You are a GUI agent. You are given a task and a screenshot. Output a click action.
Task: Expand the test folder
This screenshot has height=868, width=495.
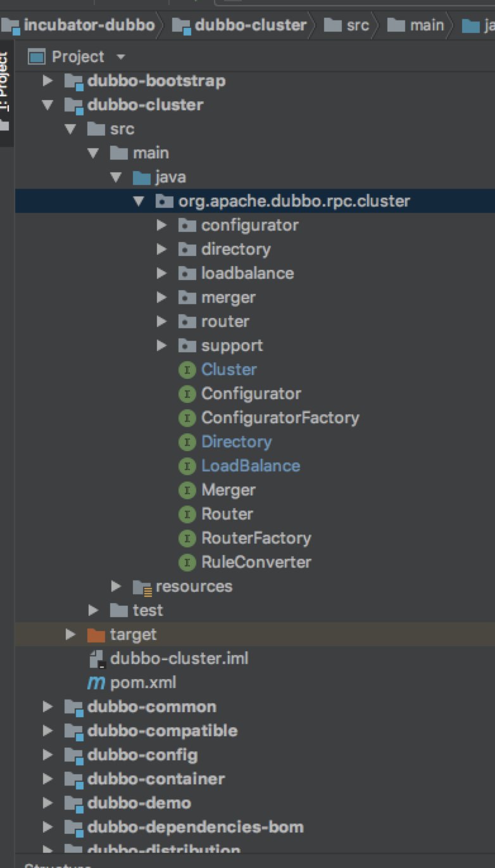pos(94,611)
